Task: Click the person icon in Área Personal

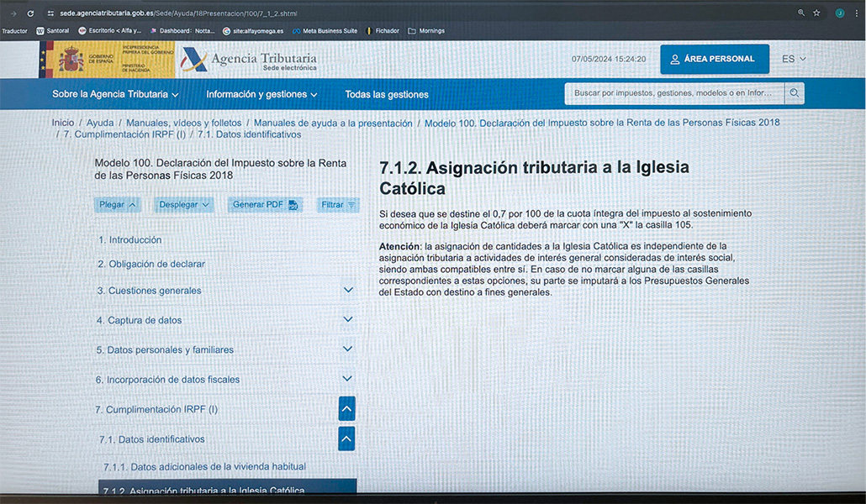Action: 673,59
